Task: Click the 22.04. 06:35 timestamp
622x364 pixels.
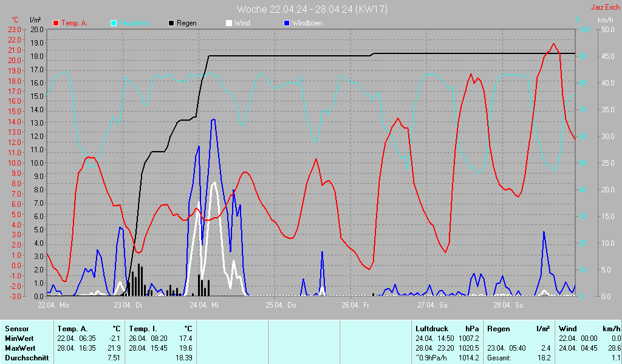Action: 77,339
